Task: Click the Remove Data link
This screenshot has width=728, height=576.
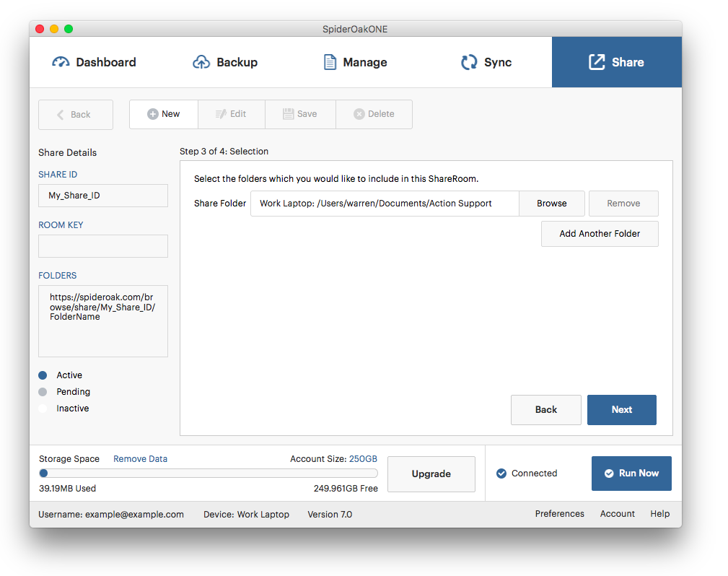Action: click(140, 459)
